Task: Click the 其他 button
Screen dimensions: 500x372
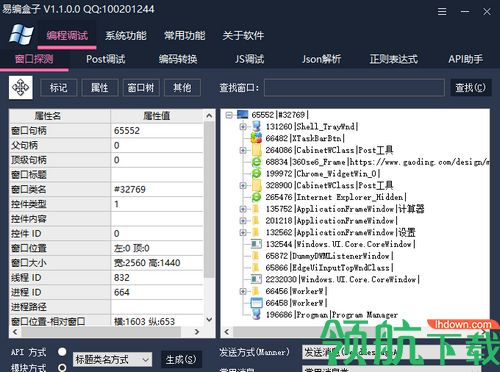Action: [182, 88]
